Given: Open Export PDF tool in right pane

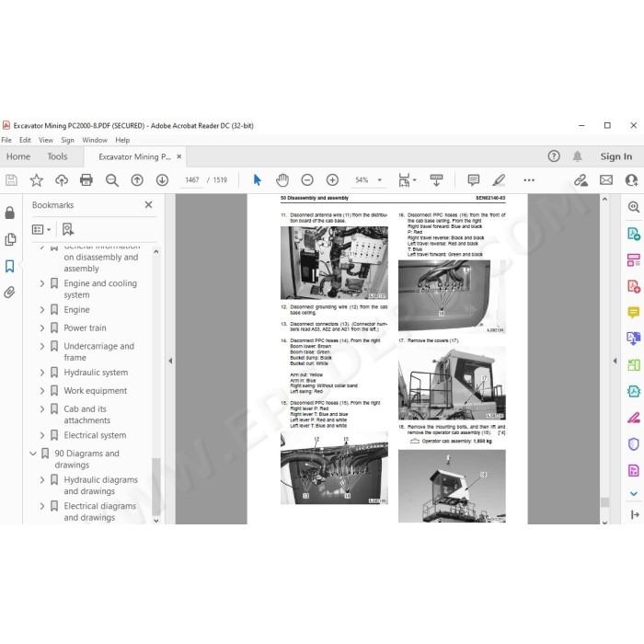Looking at the screenshot, I should pyautogui.click(x=634, y=234).
